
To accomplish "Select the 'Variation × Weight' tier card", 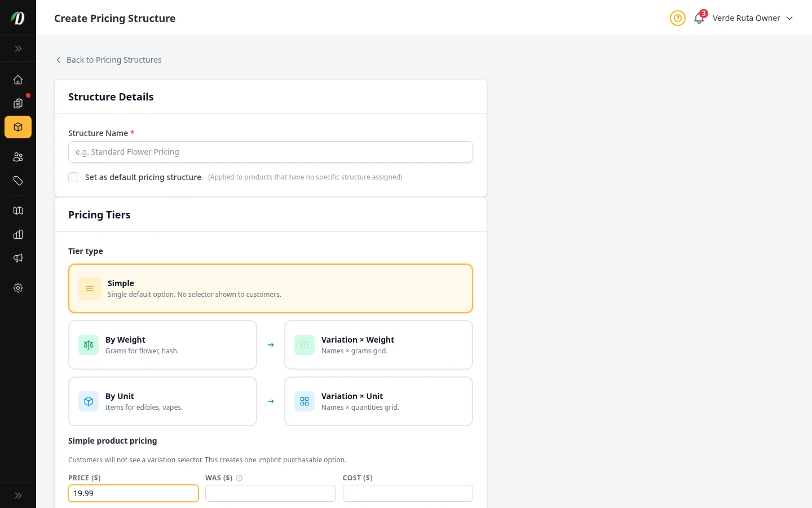I will pos(378,344).
